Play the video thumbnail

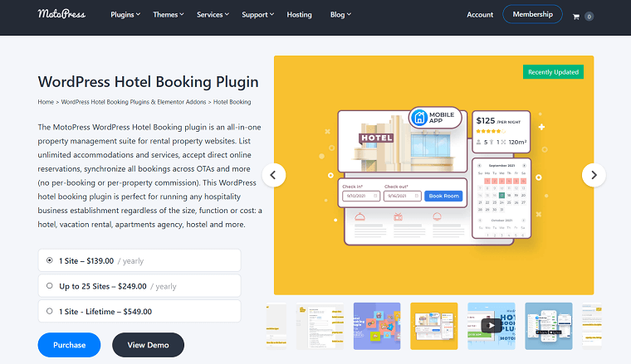(x=492, y=326)
